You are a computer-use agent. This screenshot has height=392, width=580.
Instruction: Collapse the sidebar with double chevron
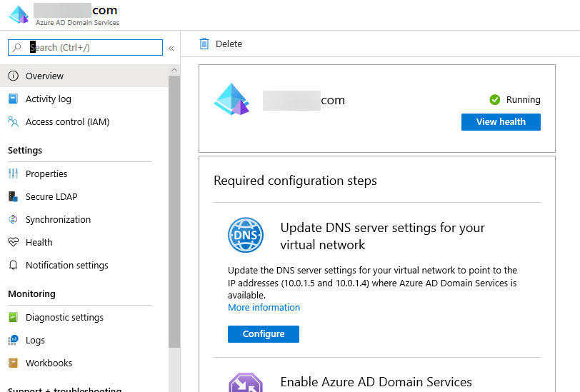click(171, 49)
